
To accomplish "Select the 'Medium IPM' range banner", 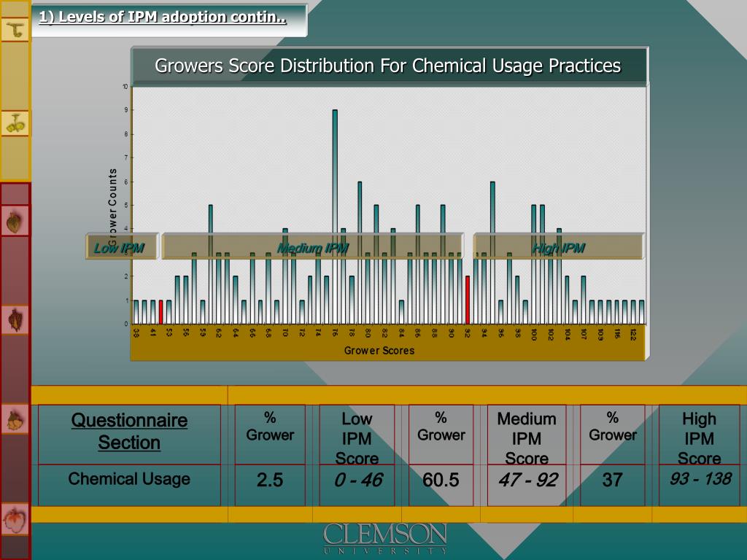I will click(x=312, y=246).
